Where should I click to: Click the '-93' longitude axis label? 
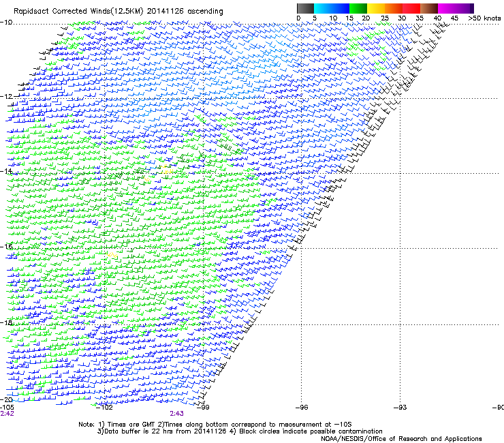coord(400,408)
